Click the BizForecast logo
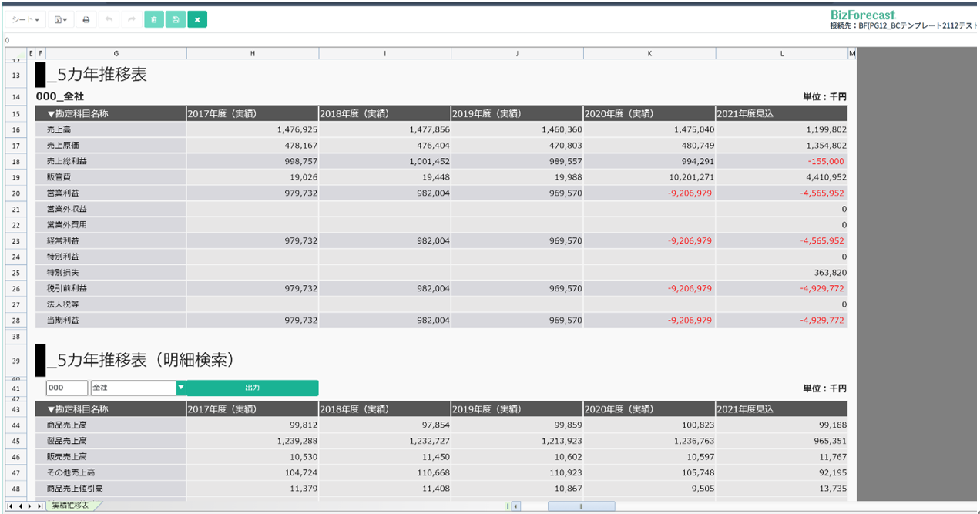Screen dimensions: 980x514 862,15
